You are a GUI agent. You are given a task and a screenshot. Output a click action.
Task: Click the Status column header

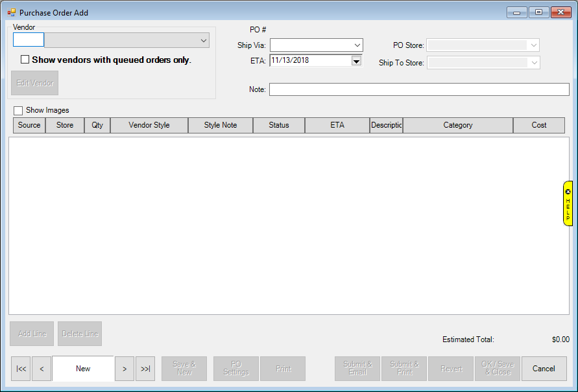click(x=279, y=125)
